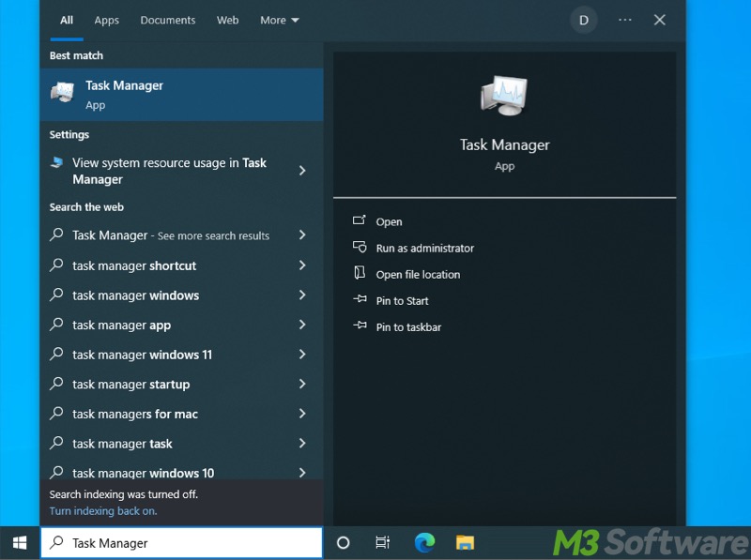This screenshot has width=751, height=560.
Task: Open the Open action in right pane
Action: click(x=388, y=221)
